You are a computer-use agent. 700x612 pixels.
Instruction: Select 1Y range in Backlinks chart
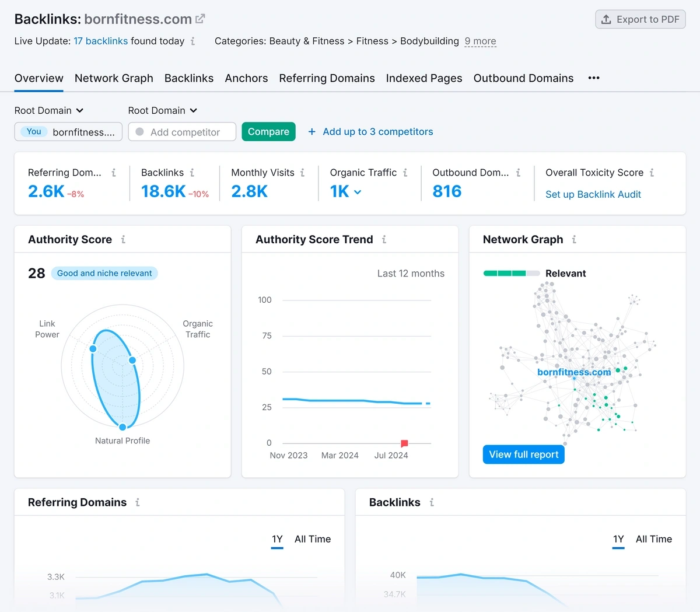point(618,539)
